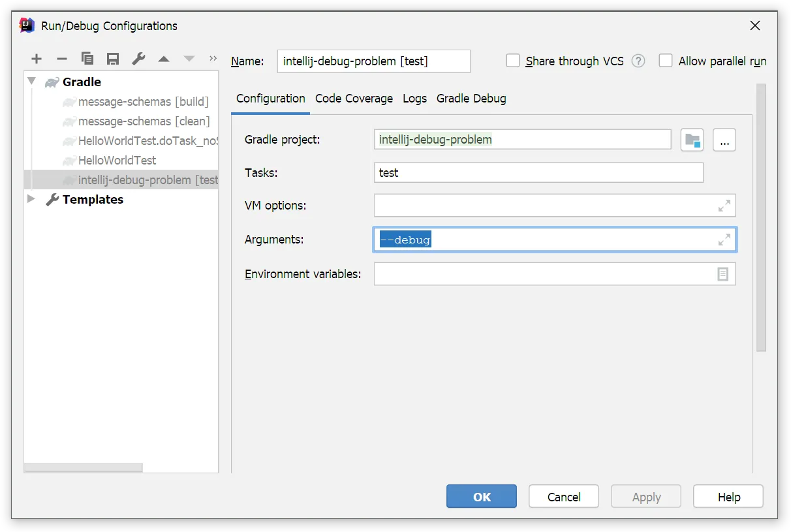Image resolution: width=791 pixels, height=532 pixels.
Task: Click into the Tasks field
Action: tap(538, 172)
